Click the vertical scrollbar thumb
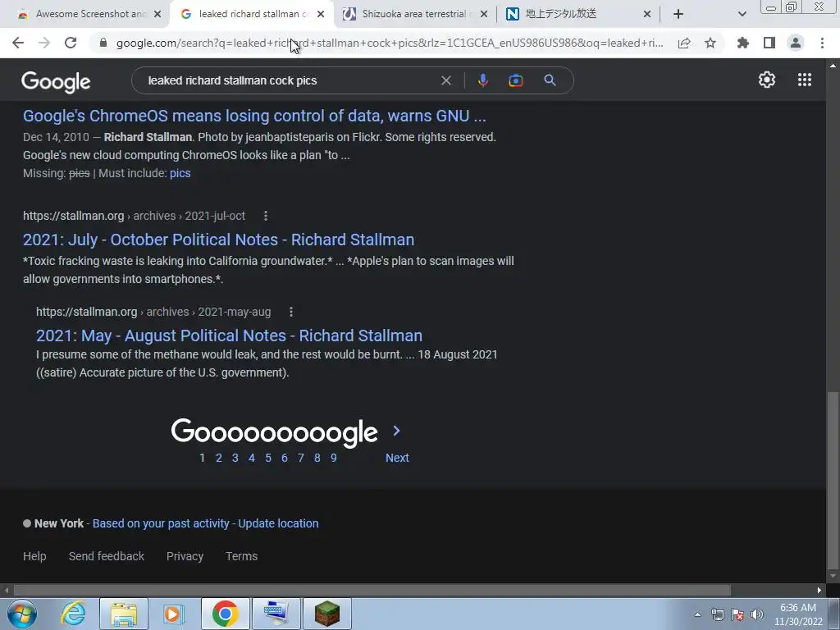Screen dimensions: 840x630 pyautogui.click(x=833, y=479)
